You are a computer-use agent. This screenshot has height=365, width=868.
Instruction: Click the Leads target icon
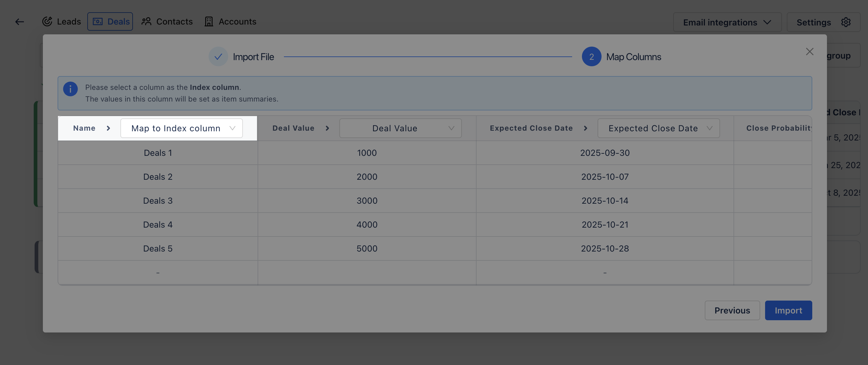click(x=47, y=21)
